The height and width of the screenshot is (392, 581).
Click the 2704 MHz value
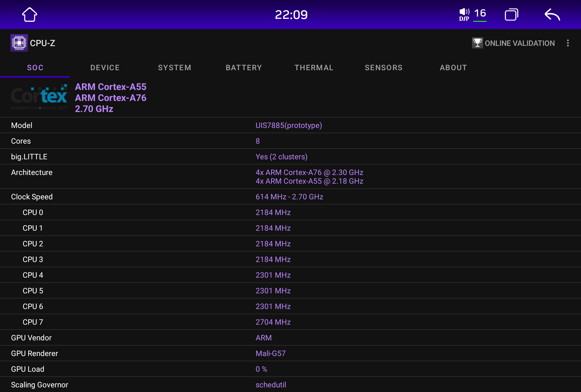(273, 322)
